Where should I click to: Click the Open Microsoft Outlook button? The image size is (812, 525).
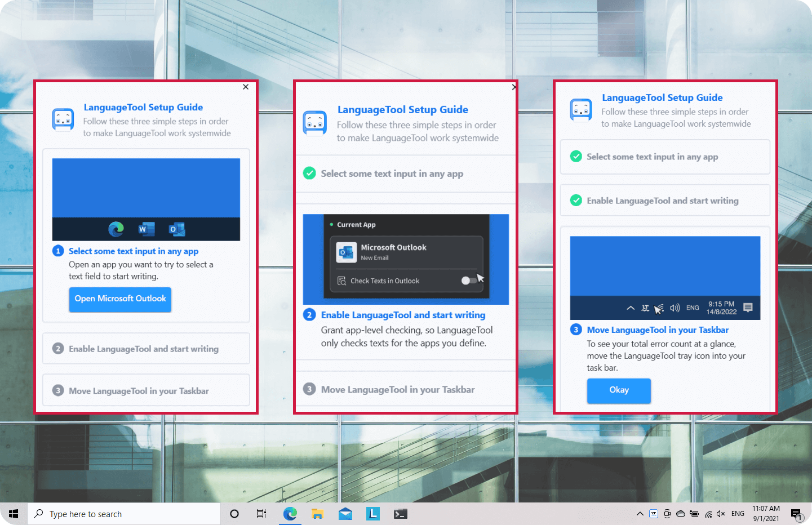(120, 299)
